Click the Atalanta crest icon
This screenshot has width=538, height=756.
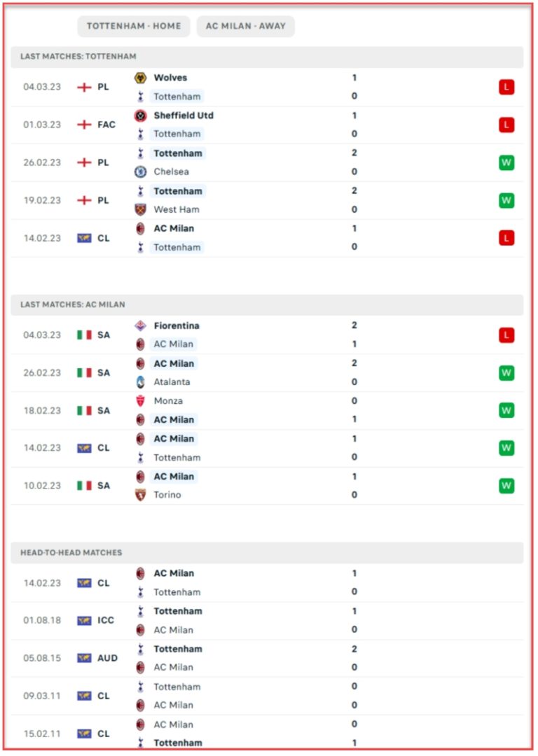[140, 382]
